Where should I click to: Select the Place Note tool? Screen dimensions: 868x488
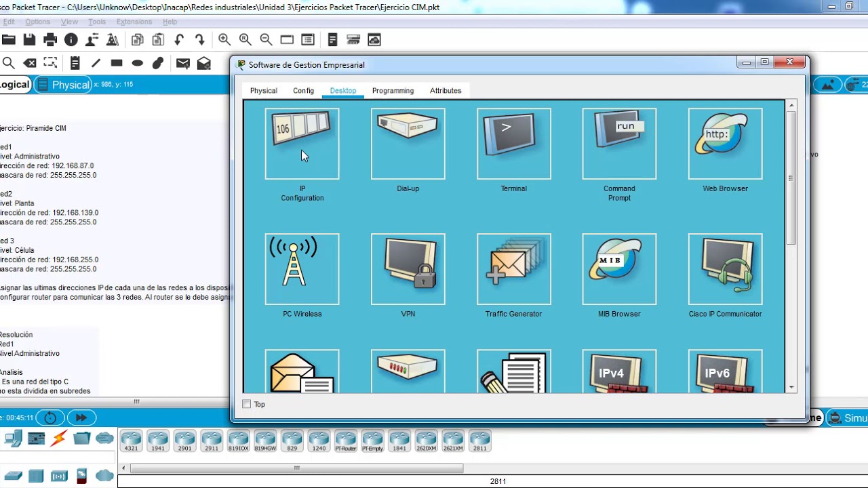[75, 63]
